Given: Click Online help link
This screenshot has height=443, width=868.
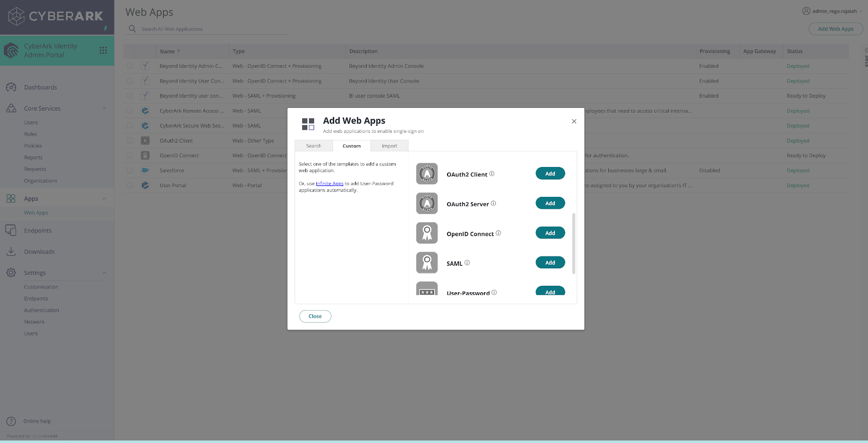Looking at the screenshot, I should [37, 421].
